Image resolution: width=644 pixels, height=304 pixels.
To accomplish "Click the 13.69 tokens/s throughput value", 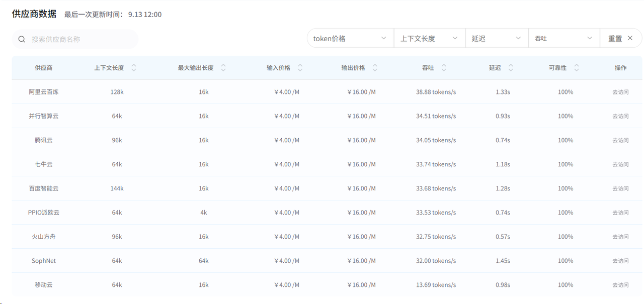I will 436,285.
